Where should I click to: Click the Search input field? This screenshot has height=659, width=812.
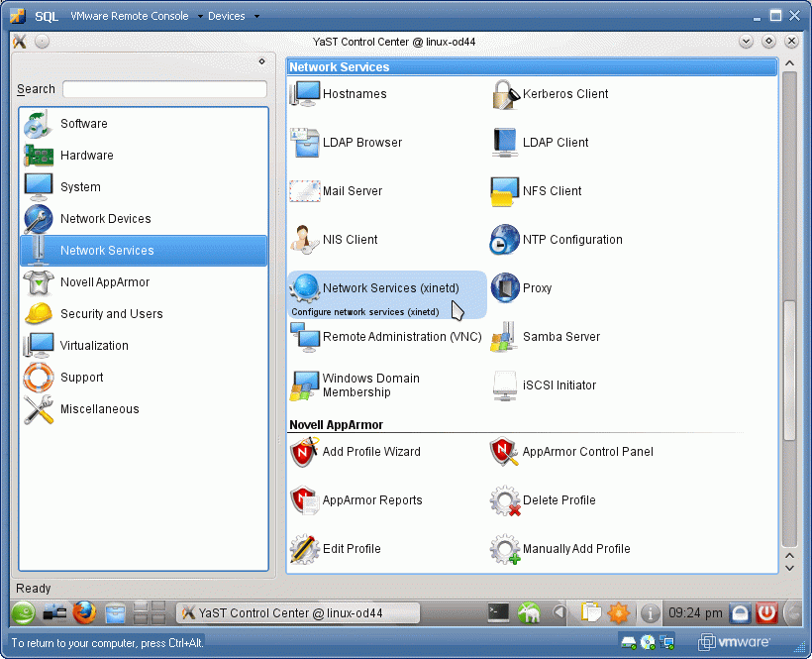(164, 89)
